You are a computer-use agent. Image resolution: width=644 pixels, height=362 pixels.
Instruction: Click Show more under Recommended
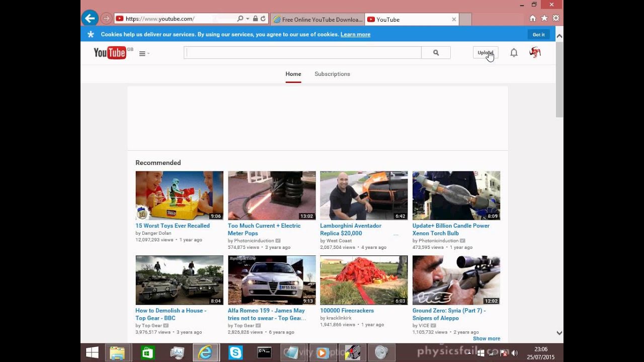click(487, 339)
